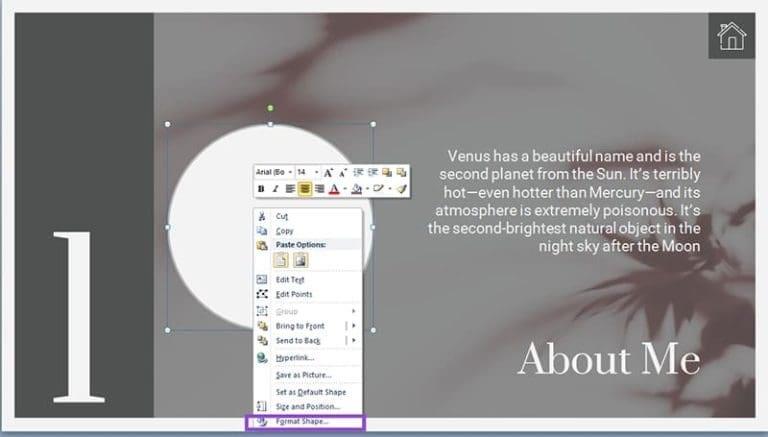Toggle bold formatting in the mini toolbar
768x437 pixels.
[261, 189]
